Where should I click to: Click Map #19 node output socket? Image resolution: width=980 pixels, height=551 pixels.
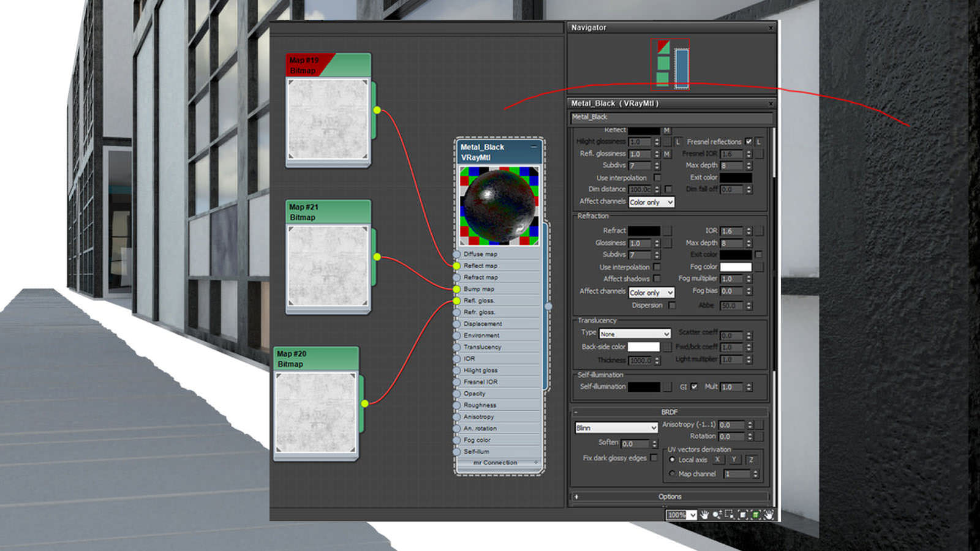[x=377, y=110]
